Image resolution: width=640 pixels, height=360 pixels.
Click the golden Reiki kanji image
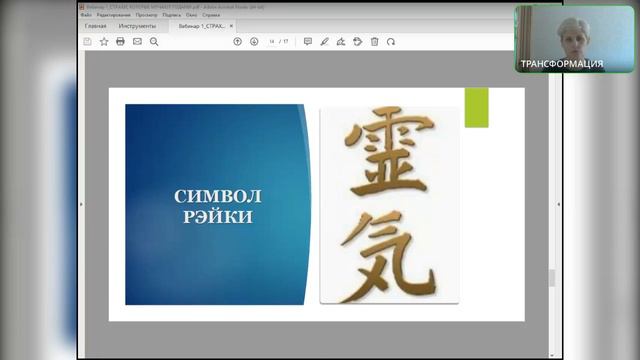click(389, 205)
